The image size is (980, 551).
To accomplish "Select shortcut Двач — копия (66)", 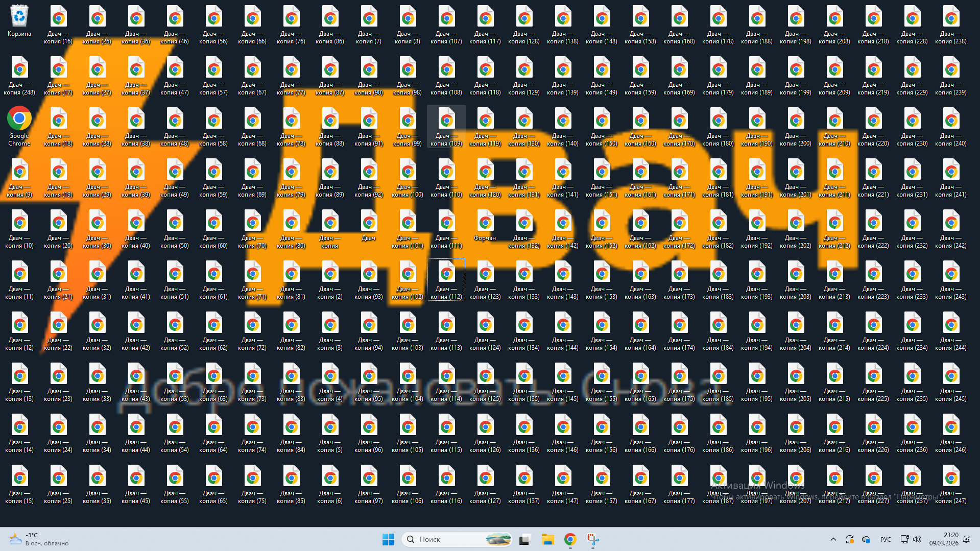I will (x=252, y=25).
